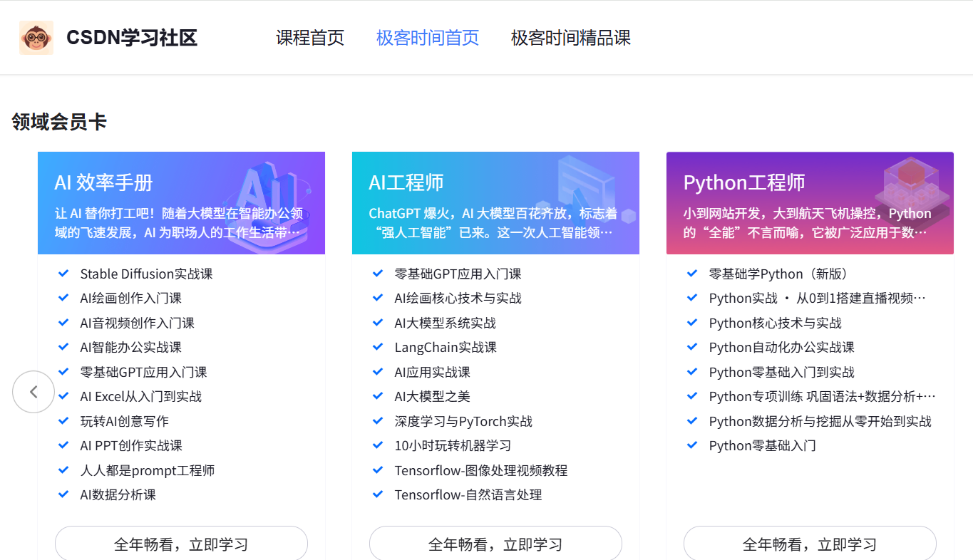Open the 课程首页 navigation tab
This screenshot has width=973, height=560.
pos(310,38)
